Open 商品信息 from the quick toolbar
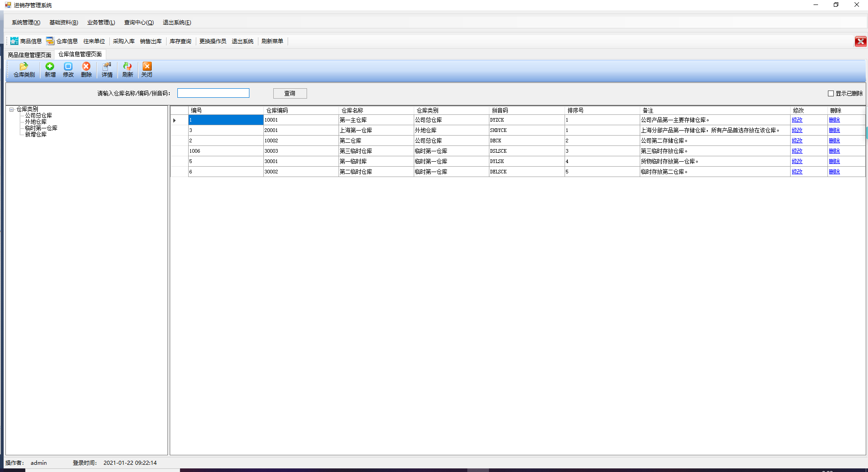 [26, 41]
